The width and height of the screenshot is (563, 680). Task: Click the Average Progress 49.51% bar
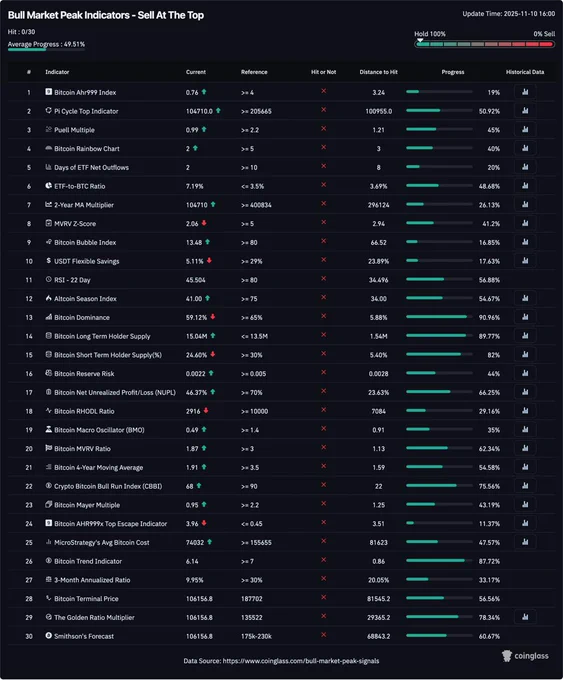coord(46,49)
